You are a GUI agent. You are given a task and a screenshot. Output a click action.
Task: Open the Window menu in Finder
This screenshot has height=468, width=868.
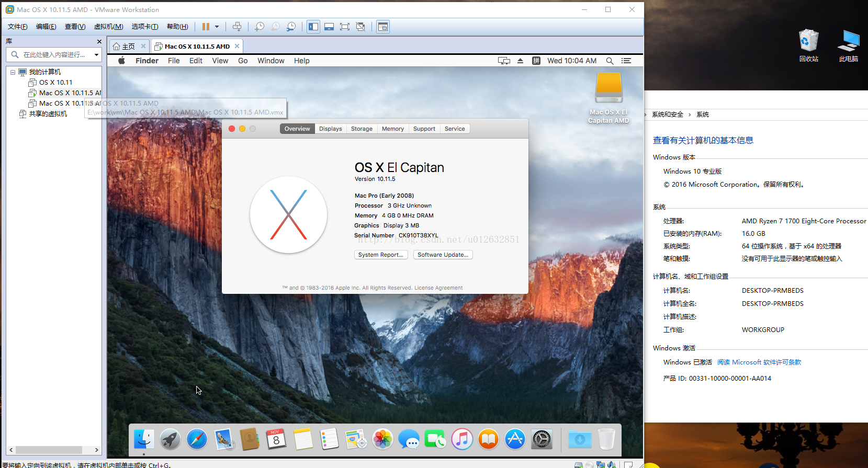click(x=271, y=61)
